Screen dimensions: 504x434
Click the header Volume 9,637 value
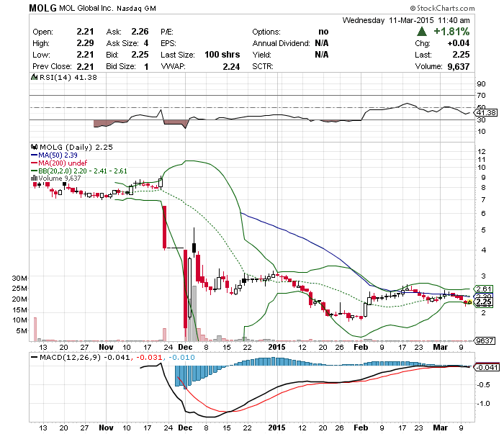[459, 66]
